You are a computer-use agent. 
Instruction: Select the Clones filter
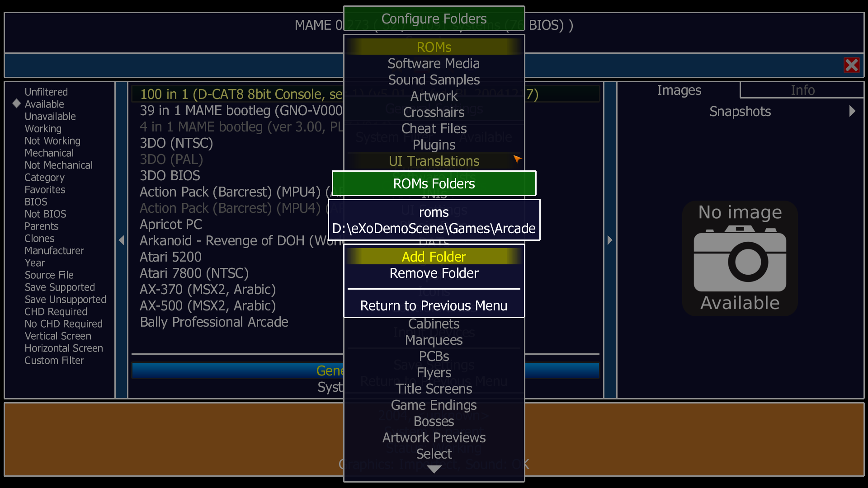click(39, 238)
